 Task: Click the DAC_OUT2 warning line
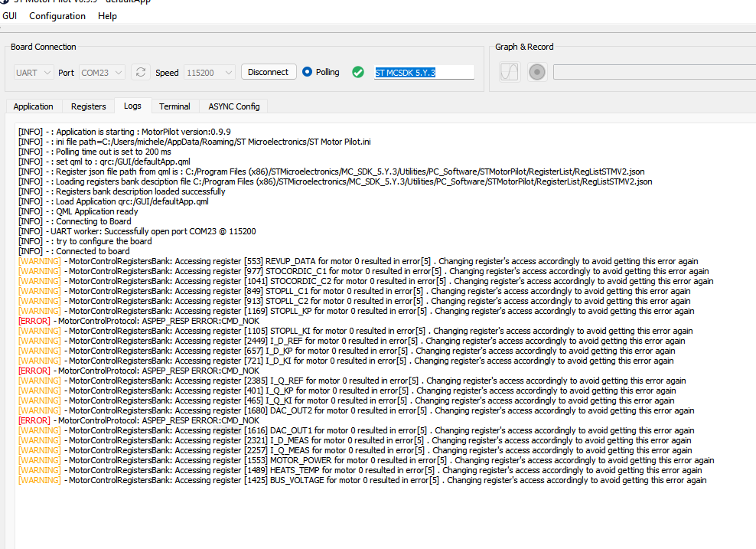click(357, 410)
